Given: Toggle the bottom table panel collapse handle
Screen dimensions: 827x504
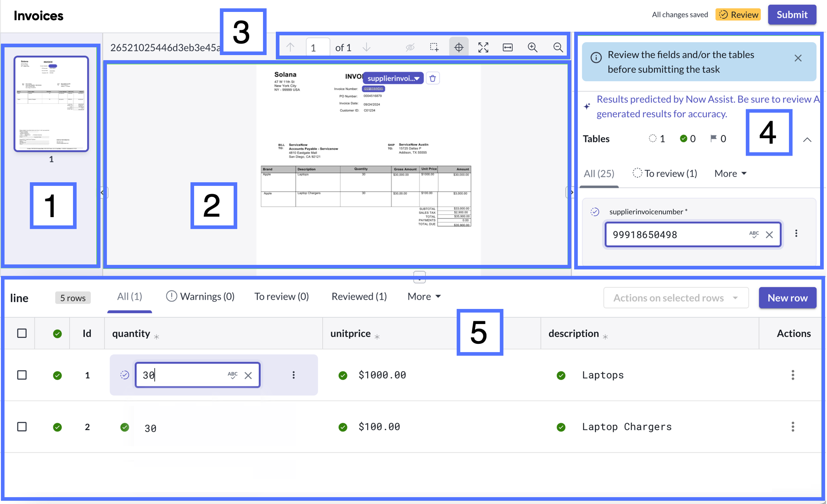Looking at the screenshot, I should [x=419, y=277].
